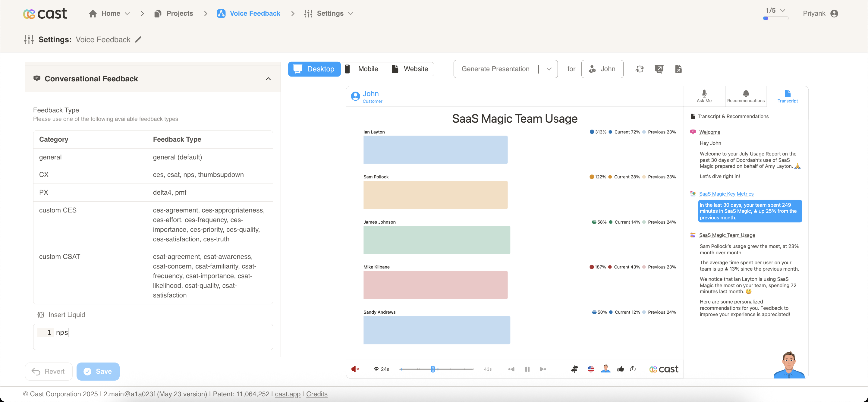The image size is (868, 402).
Task: Click James Johnson's green usage bar
Action: [437, 240]
